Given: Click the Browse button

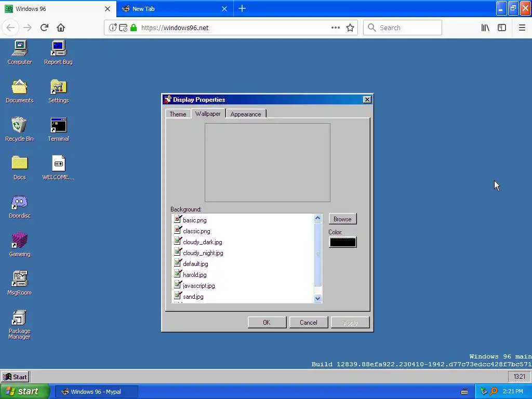Looking at the screenshot, I should point(342,219).
